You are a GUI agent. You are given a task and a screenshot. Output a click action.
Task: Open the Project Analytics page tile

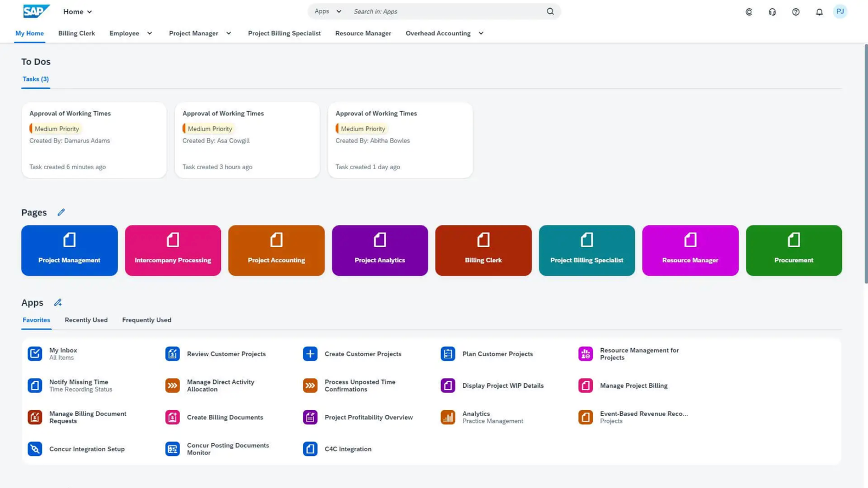[x=380, y=251]
